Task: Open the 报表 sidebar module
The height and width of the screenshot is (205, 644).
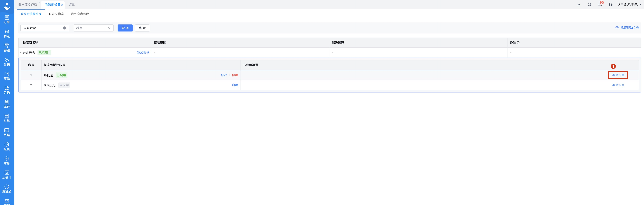Action: tap(7, 147)
